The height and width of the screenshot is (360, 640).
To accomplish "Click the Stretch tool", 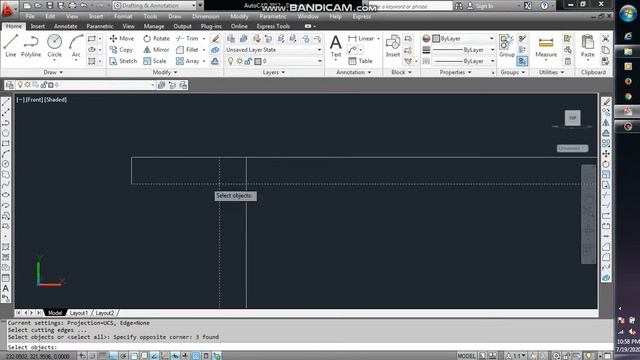I will coord(123,61).
